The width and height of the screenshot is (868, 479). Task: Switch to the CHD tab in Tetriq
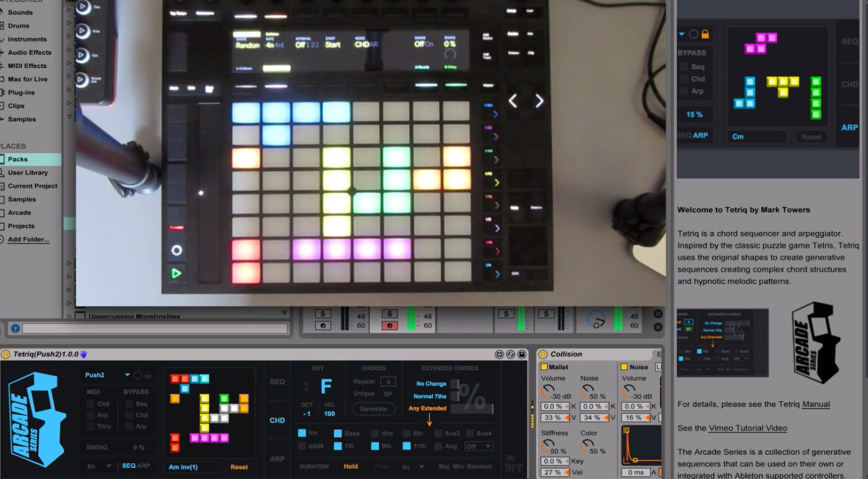tap(277, 420)
